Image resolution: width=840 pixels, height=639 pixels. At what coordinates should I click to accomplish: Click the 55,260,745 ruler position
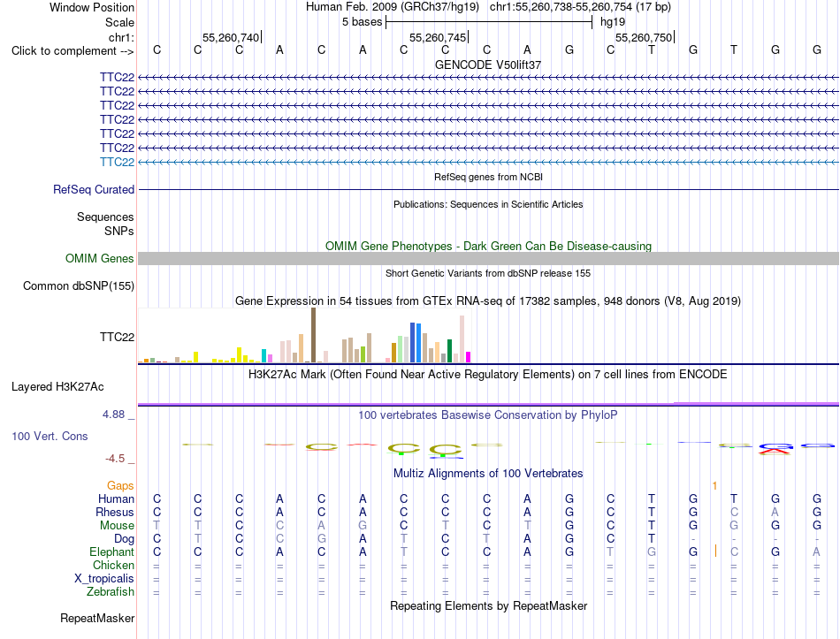tap(438, 37)
